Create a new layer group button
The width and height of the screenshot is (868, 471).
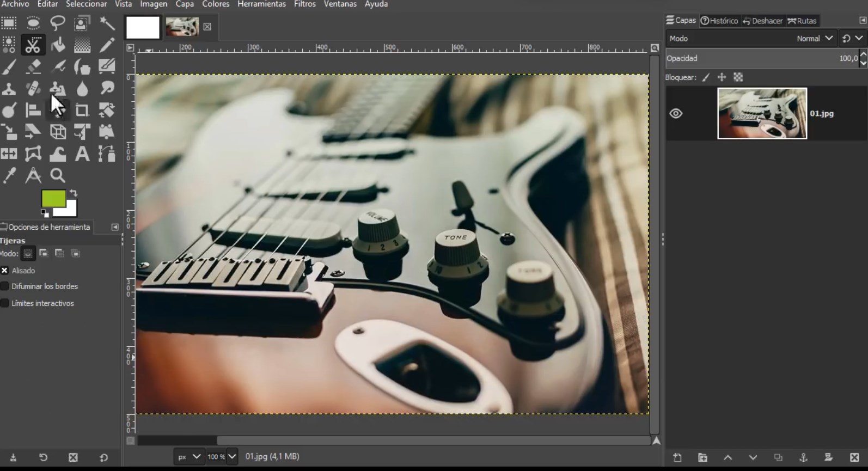tap(702, 457)
